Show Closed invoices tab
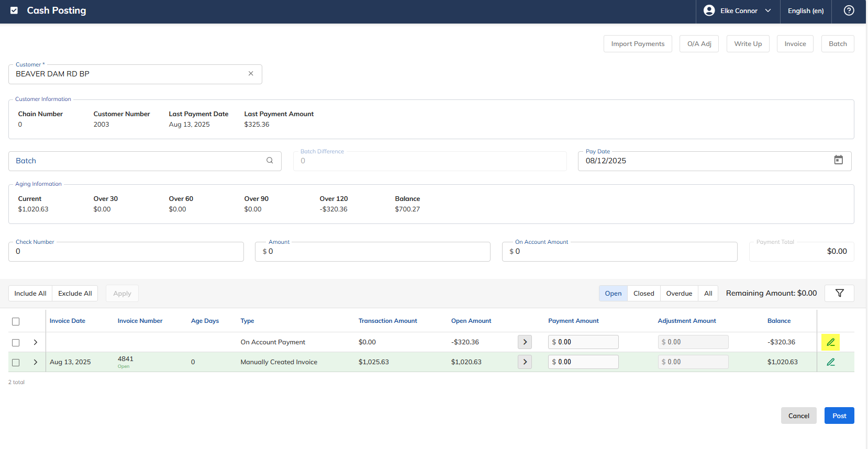The image size is (868, 449). [x=643, y=294]
